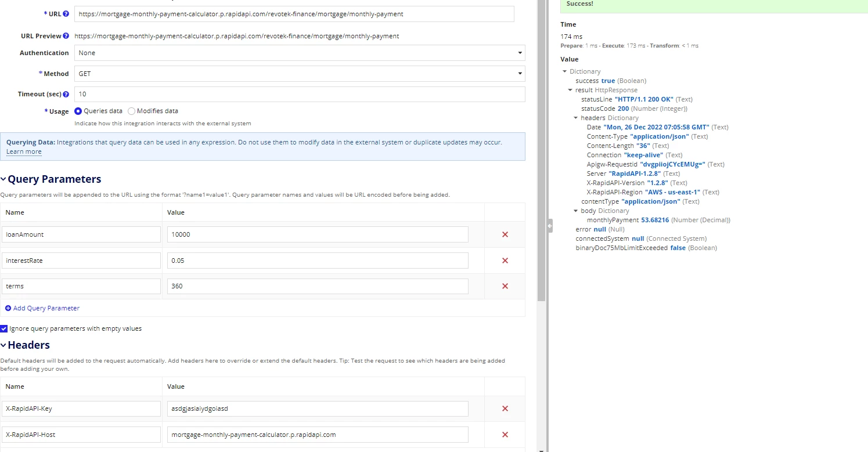Select the error null row

(600, 229)
